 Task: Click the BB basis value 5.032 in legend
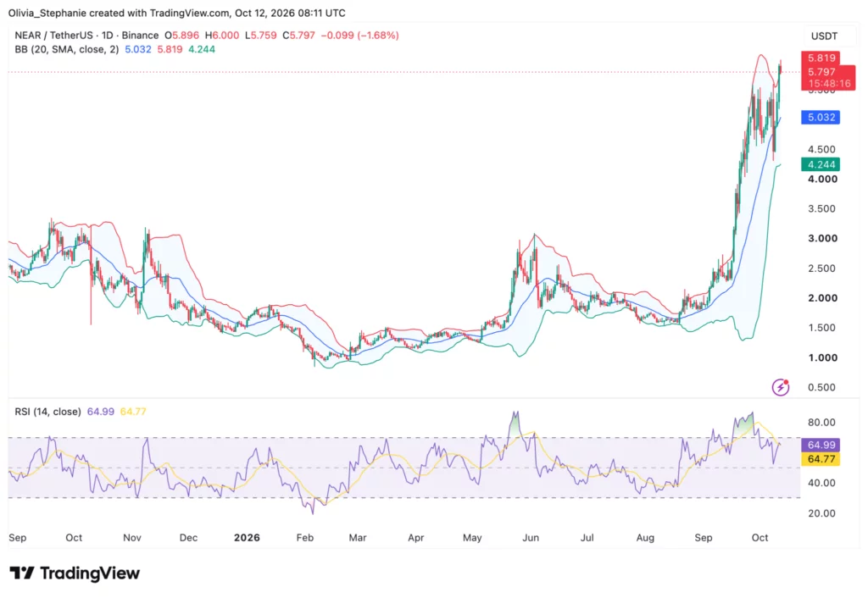point(138,49)
